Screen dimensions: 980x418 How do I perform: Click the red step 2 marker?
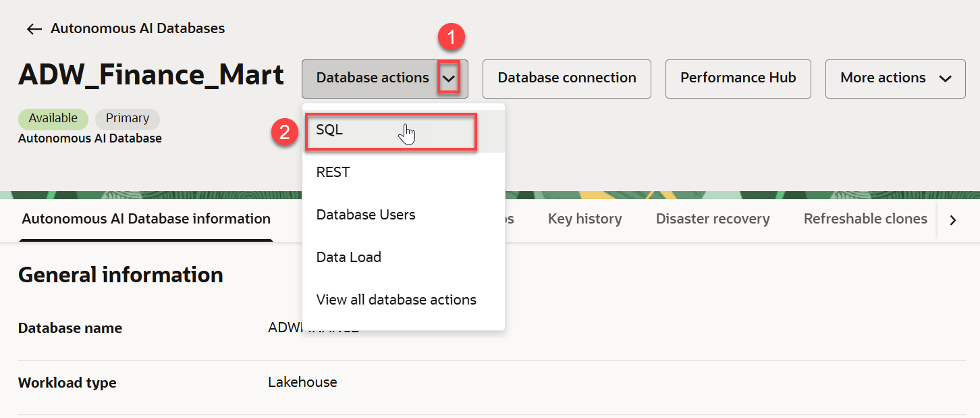point(285,132)
